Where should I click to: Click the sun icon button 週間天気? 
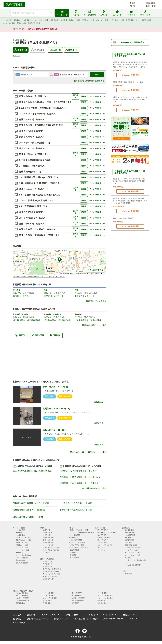(20, 335)
